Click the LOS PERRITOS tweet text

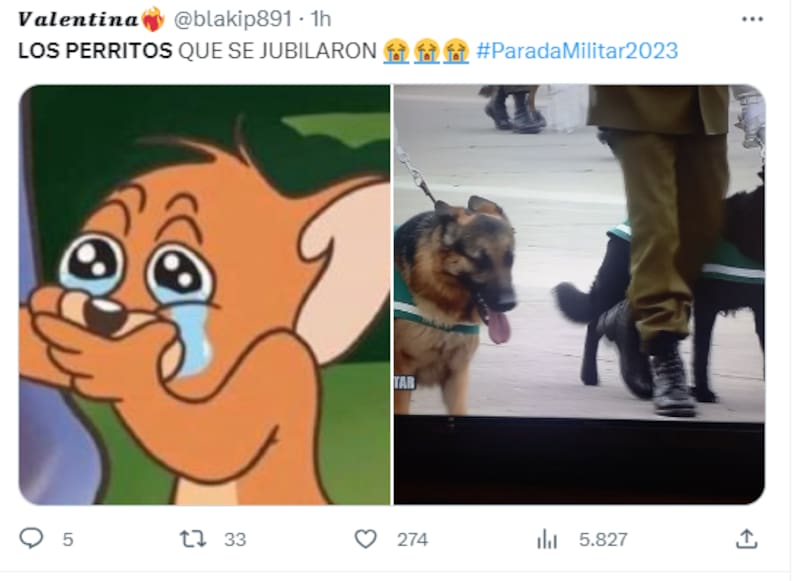(x=95, y=51)
